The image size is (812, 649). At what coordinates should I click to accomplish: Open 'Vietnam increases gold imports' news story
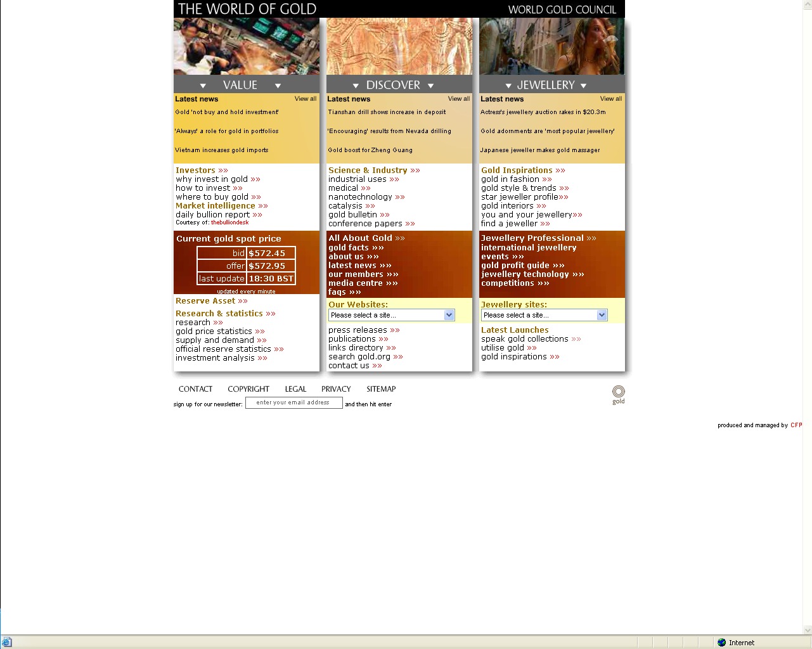tap(221, 150)
